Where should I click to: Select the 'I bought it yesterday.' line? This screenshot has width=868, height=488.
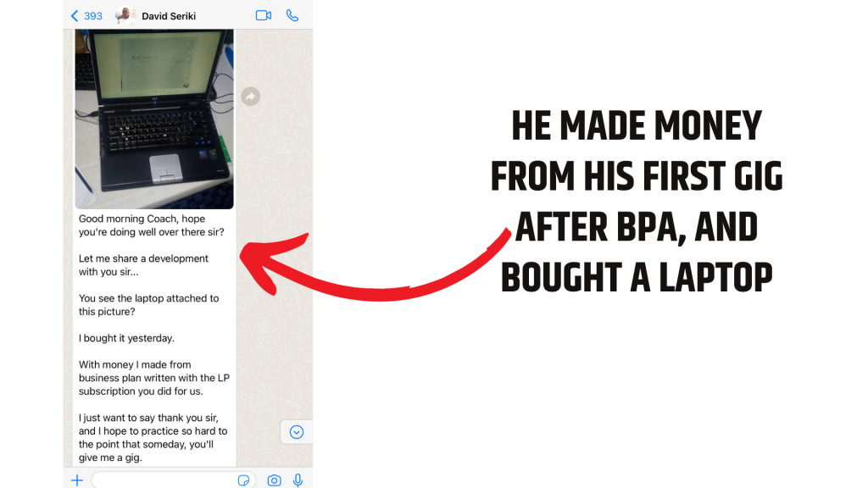coord(126,338)
